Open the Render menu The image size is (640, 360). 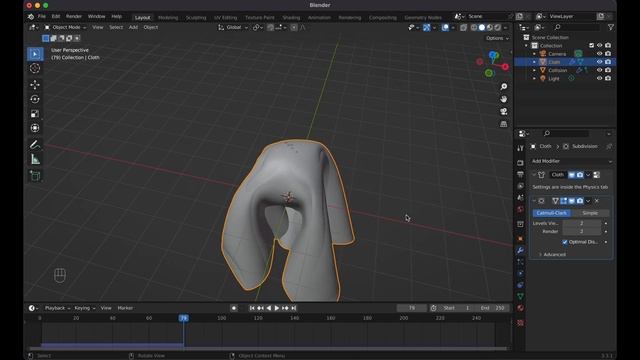point(74,17)
